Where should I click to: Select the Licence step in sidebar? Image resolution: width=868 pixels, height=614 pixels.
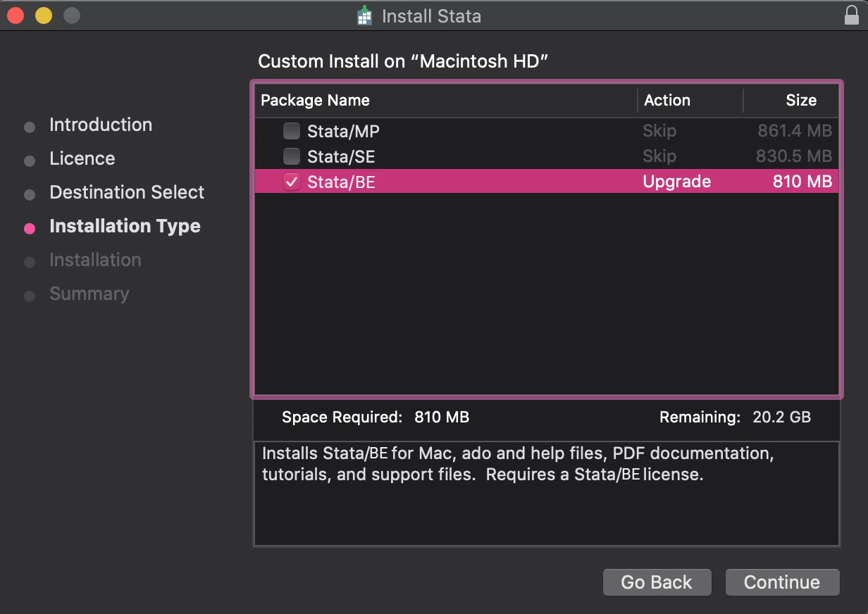[82, 159]
